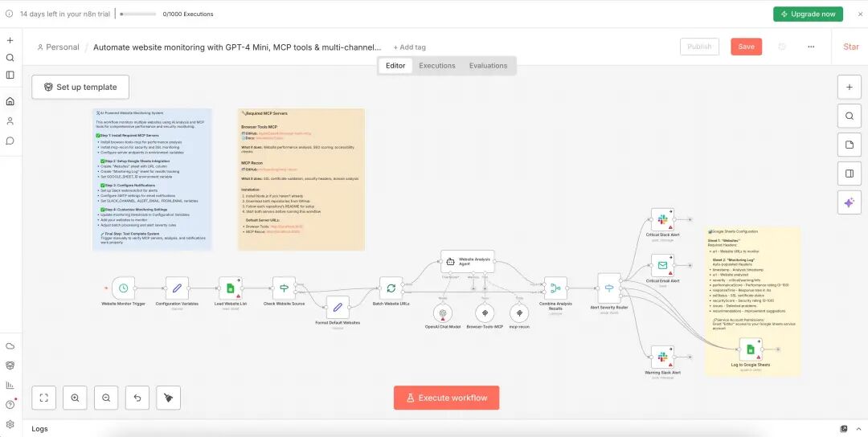This screenshot has height=437, width=868.
Task: Open search in the left sidebar
Action: pyautogui.click(x=10, y=58)
